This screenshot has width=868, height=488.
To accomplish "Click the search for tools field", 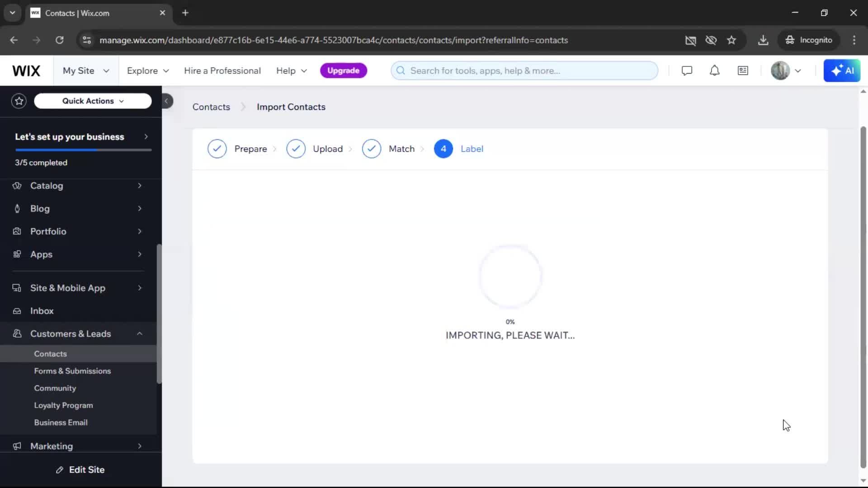I will (x=524, y=71).
